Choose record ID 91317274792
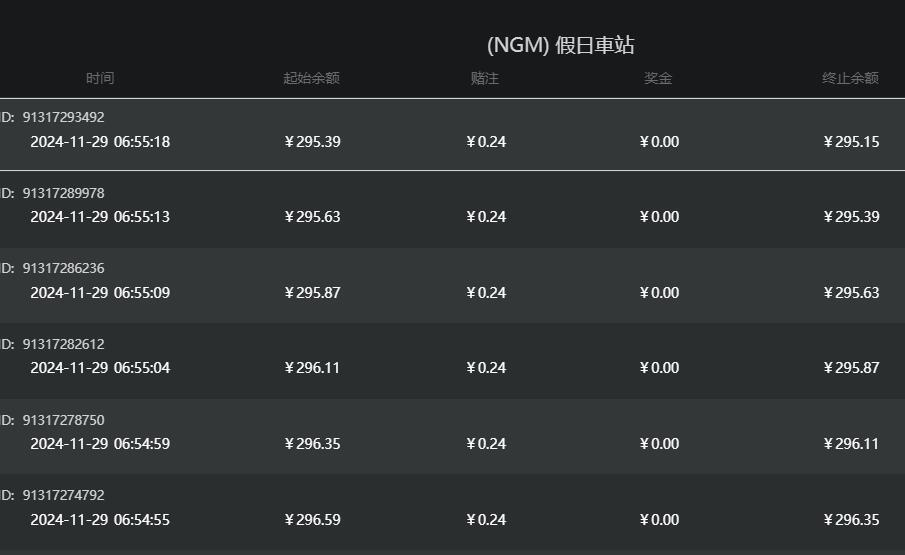The image size is (905, 555). pos(63,495)
